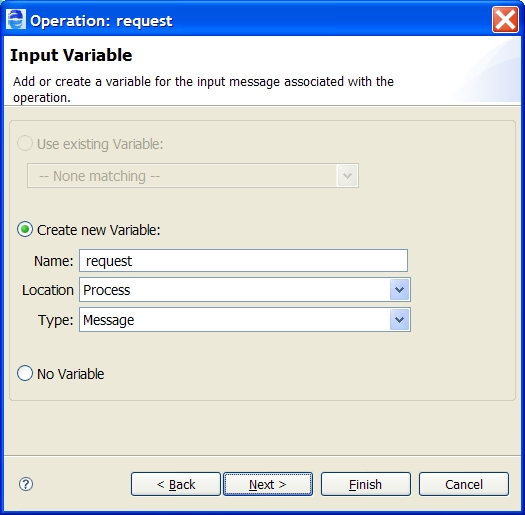This screenshot has width=525, height=515.
Task: Focus the Name field containing request
Action: [243, 261]
